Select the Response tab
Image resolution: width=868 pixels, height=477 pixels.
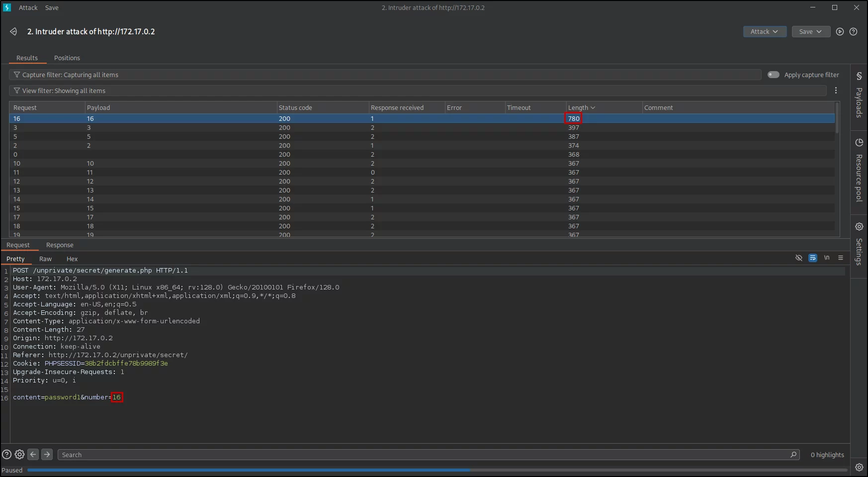[x=60, y=245]
